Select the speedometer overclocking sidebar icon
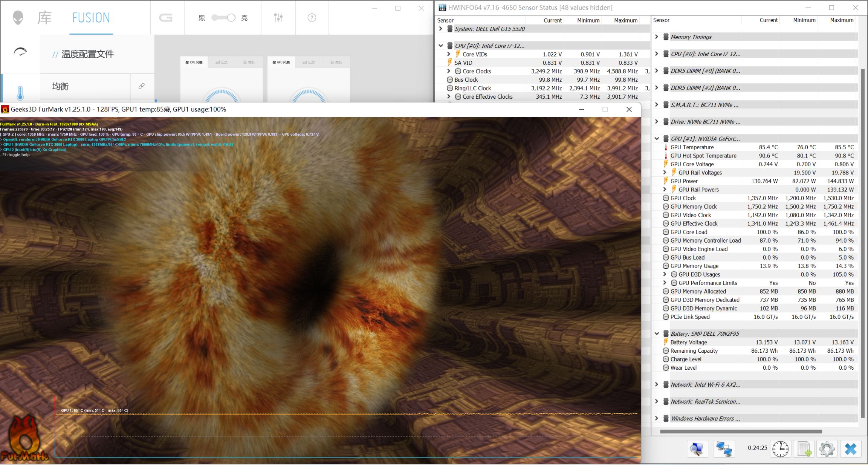The height and width of the screenshot is (465, 868). click(20, 52)
